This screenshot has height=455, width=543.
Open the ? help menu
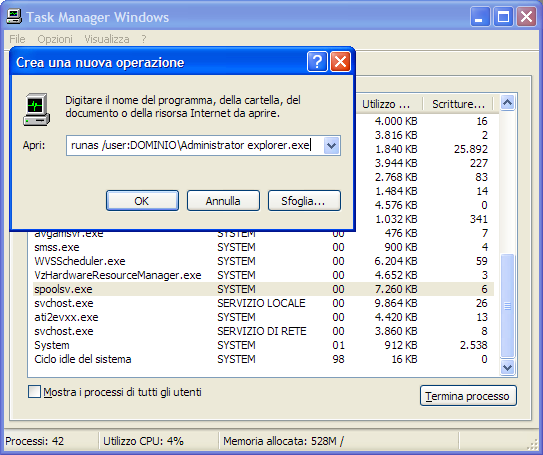(144, 39)
